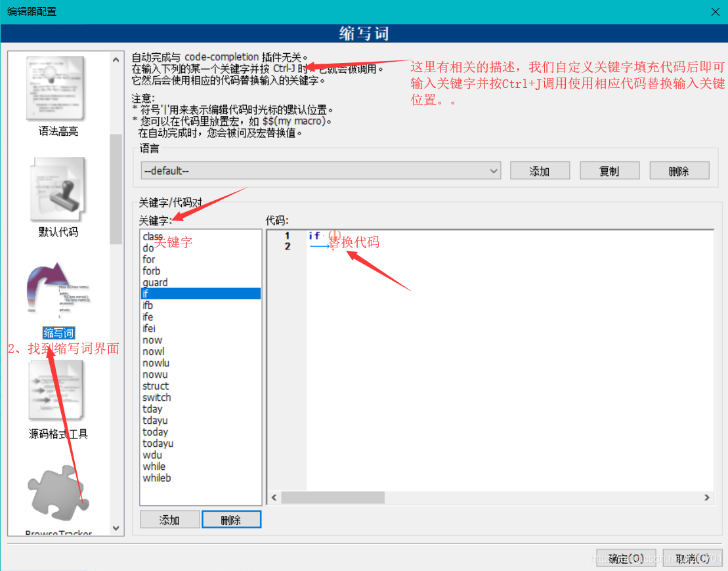Click 删除 below the keyword list
728x571 pixels.
(x=231, y=519)
